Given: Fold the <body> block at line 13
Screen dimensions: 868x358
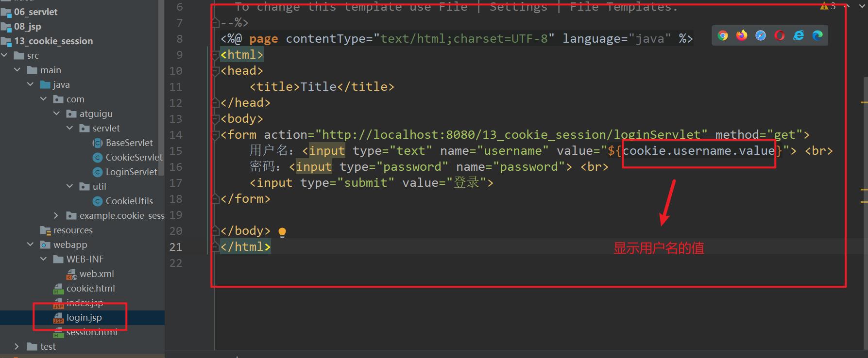Looking at the screenshot, I should pyautogui.click(x=216, y=119).
